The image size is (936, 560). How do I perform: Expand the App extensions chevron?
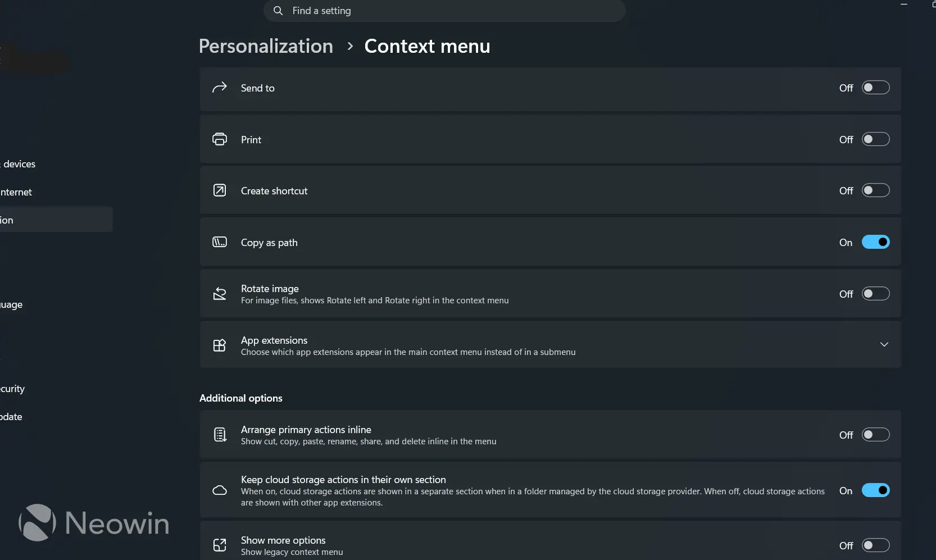(884, 344)
